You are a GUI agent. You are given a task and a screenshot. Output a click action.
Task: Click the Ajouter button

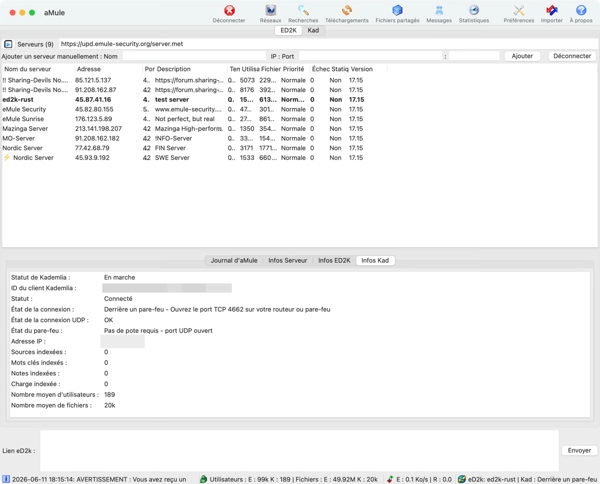(522, 56)
